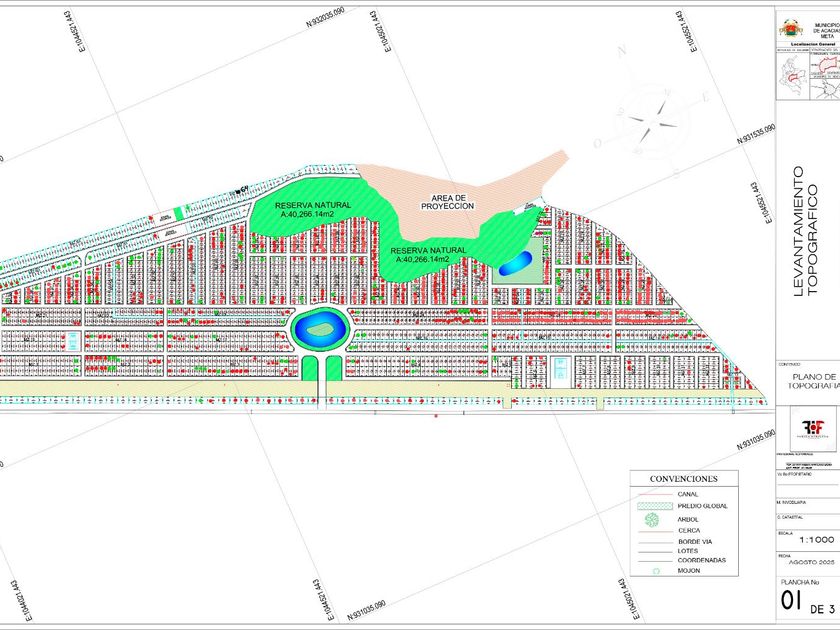The width and height of the screenshot is (840, 630).
Task: Click the CERCA legend entry text
Action: point(689,530)
